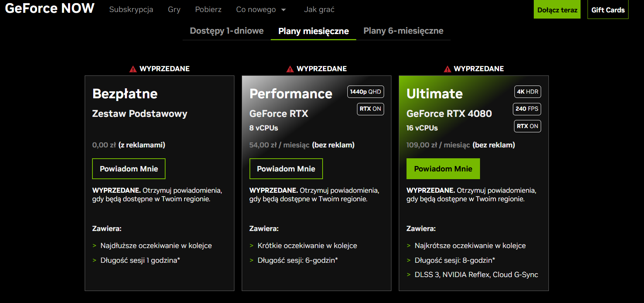Click the Bezpłatne plan title
Screen dimensions: 644x303
tap(125, 94)
